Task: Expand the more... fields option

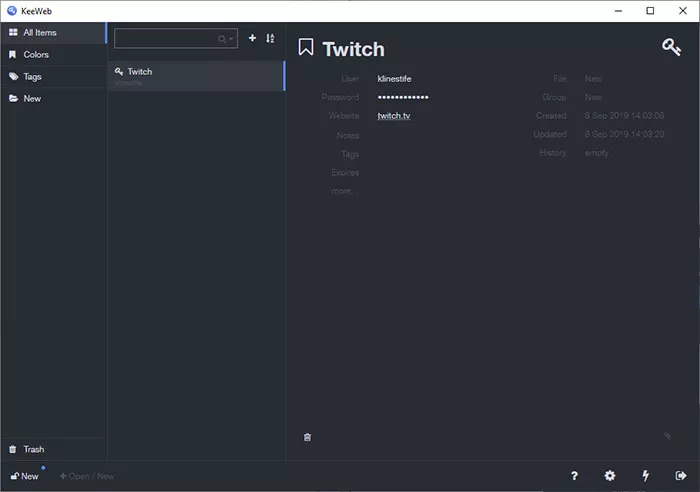Action: (345, 191)
